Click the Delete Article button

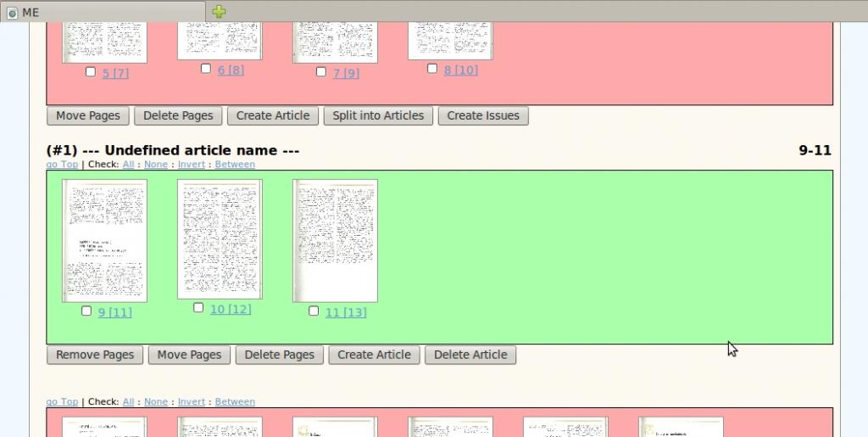tap(470, 355)
